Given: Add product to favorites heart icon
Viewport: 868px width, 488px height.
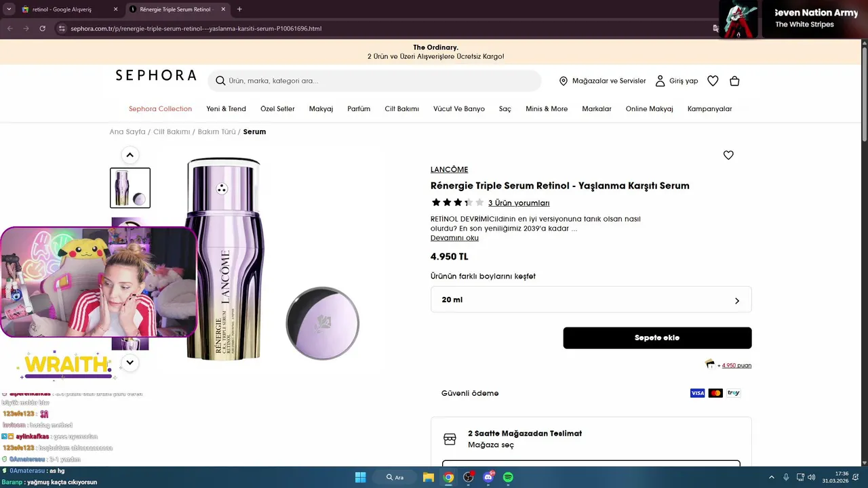Looking at the screenshot, I should coord(728,155).
